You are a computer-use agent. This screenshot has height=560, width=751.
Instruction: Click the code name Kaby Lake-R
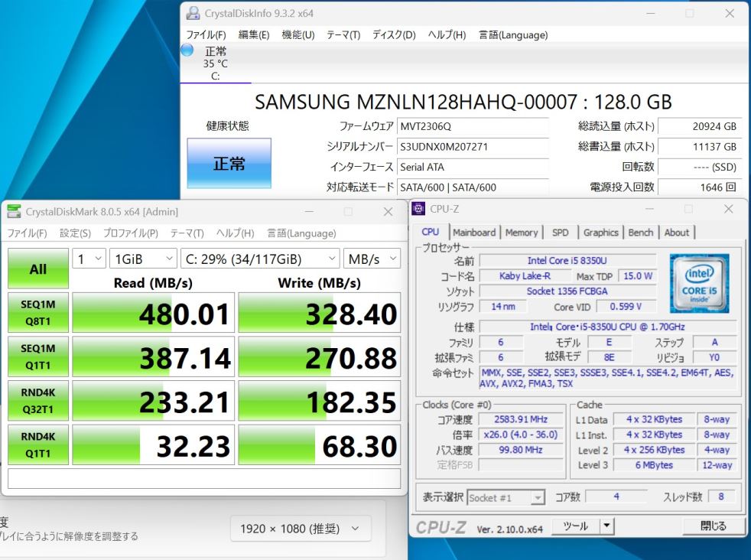click(525, 276)
